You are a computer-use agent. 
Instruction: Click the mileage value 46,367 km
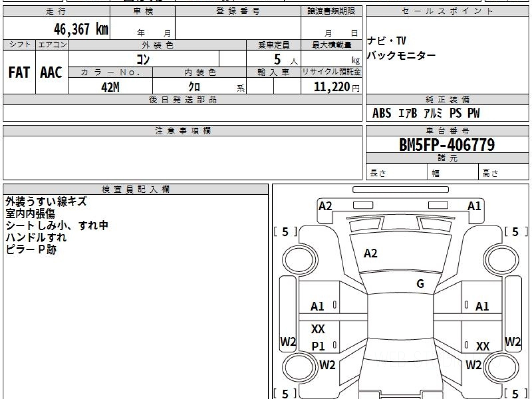pos(81,30)
